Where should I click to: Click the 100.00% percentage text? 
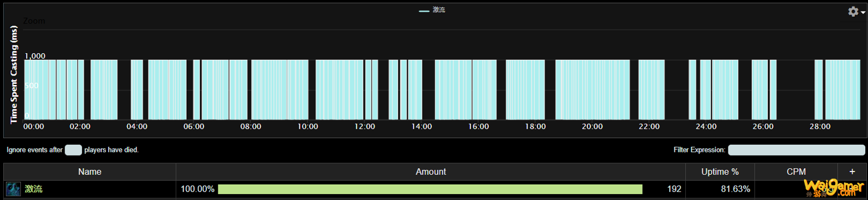coord(198,189)
